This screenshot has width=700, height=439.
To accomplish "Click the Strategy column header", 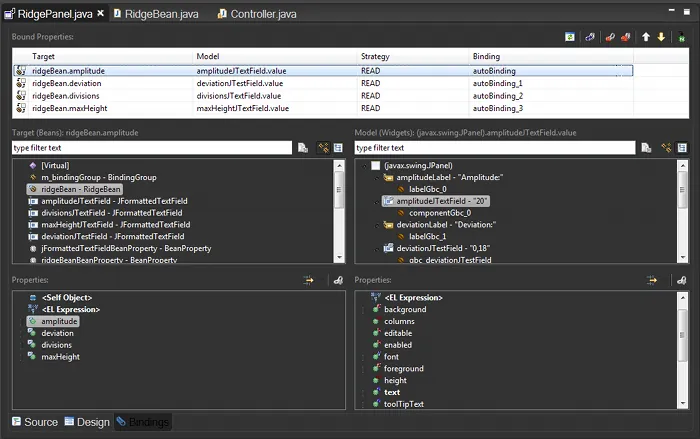I will (x=413, y=56).
